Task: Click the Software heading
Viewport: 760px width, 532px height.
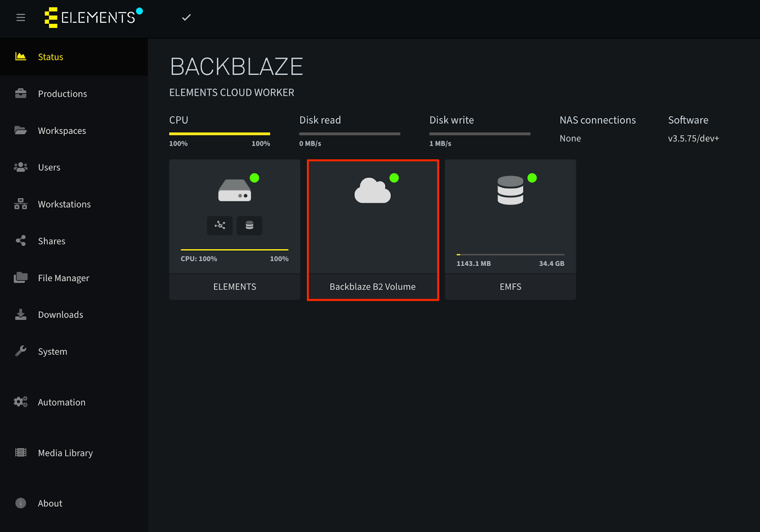Action: coord(688,120)
